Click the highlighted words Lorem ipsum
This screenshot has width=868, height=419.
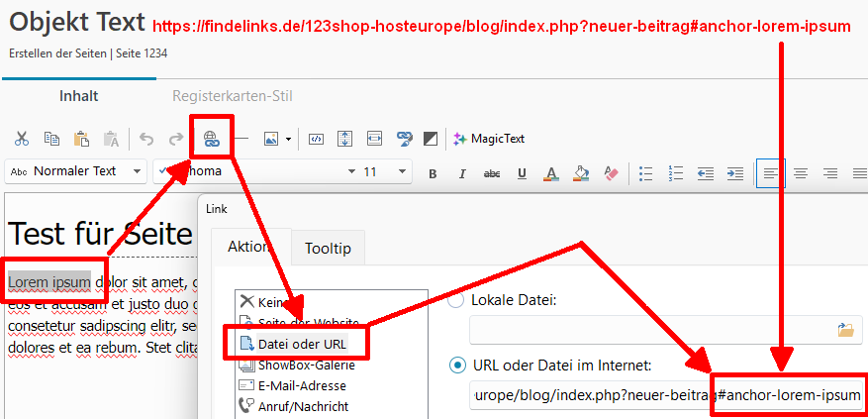click(x=49, y=282)
